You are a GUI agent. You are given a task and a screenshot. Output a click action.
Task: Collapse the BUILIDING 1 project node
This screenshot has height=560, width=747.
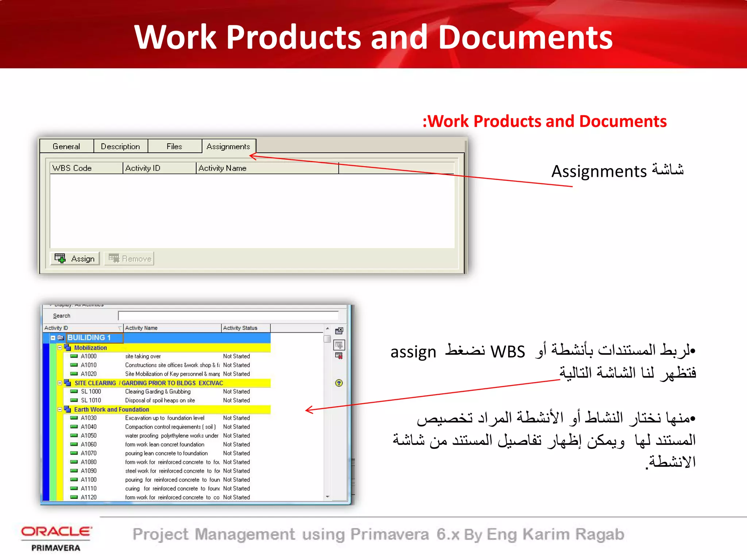click(53, 338)
